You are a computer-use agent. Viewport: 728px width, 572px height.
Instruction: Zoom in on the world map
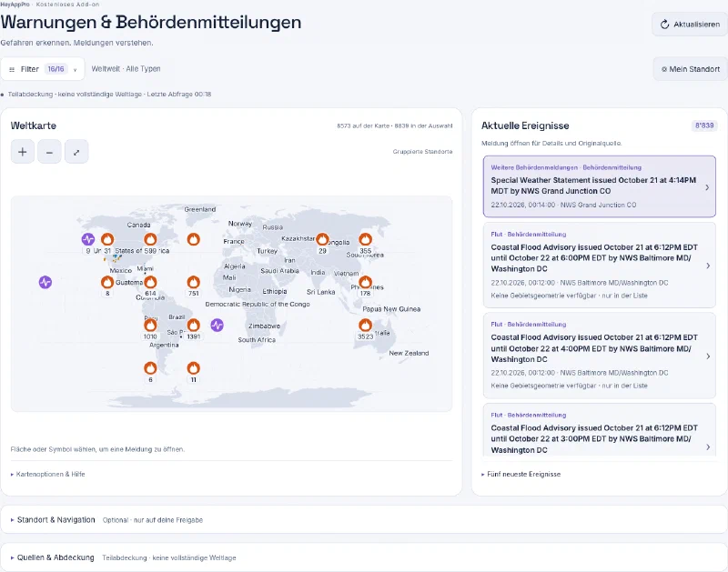[22, 152]
